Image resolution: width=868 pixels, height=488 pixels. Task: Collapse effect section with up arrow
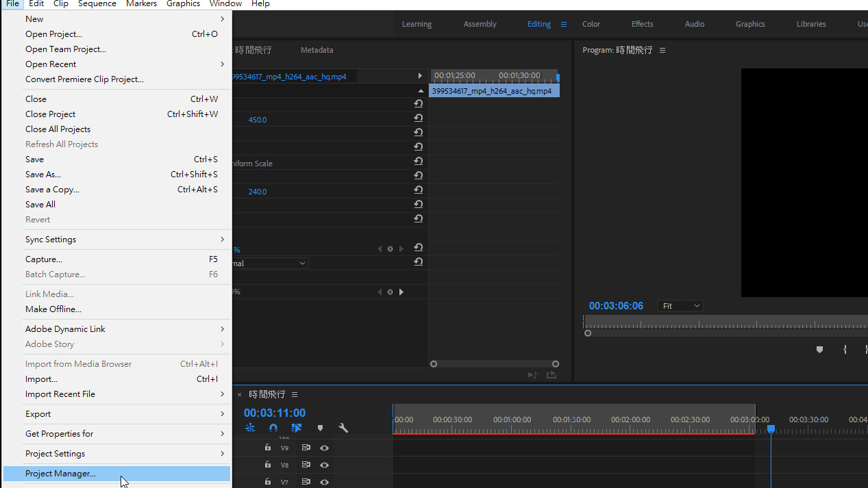point(421,90)
